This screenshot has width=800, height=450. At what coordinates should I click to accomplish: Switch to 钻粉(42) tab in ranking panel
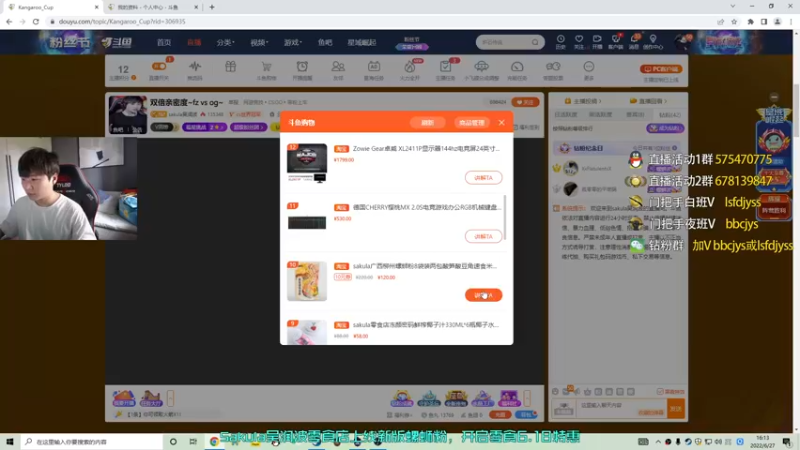669,115
